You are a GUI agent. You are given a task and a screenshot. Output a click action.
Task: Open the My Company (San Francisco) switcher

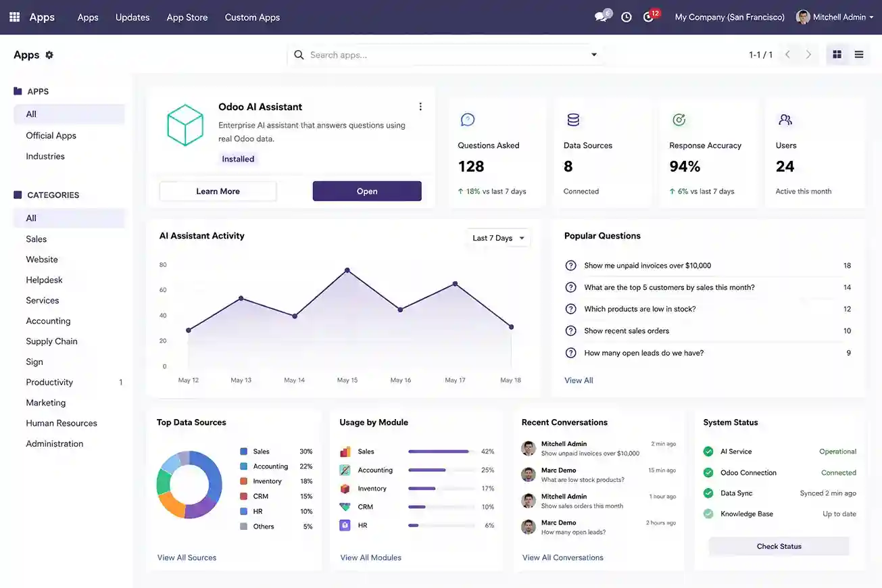pyautogui.click(x=730, y=17)
